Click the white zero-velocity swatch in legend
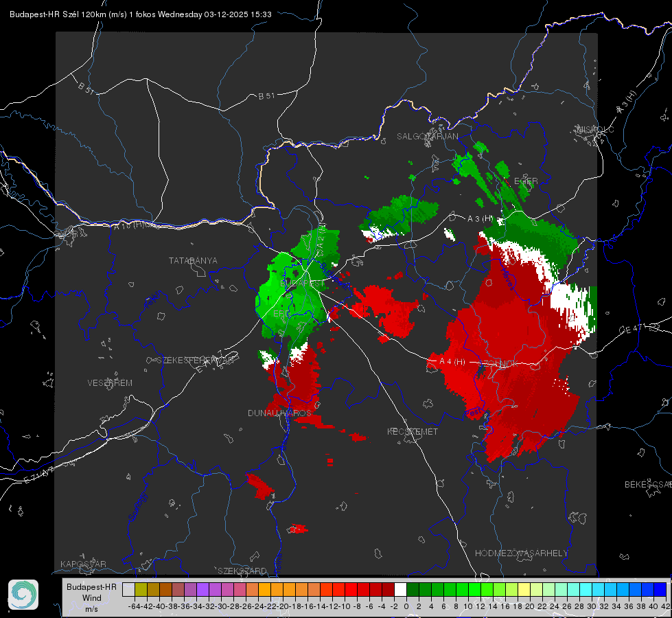The width and height of the screenshot is (672, 618). point(400,589)
